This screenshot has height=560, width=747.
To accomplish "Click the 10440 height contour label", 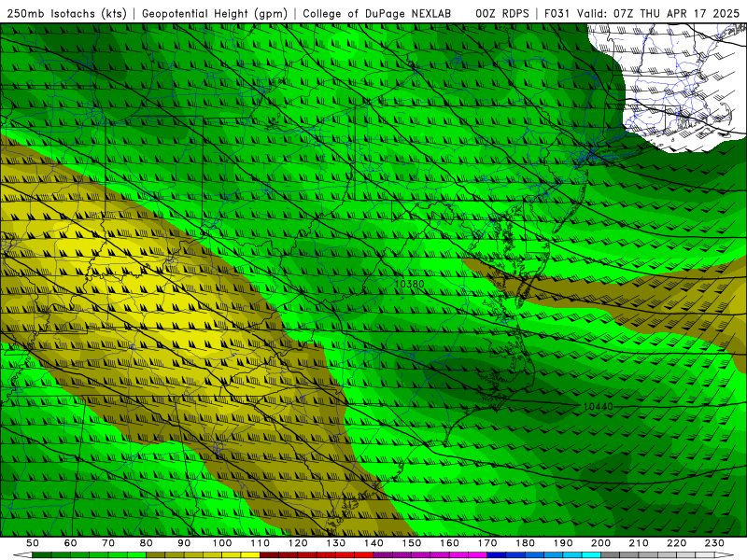I will click(598, 407).
